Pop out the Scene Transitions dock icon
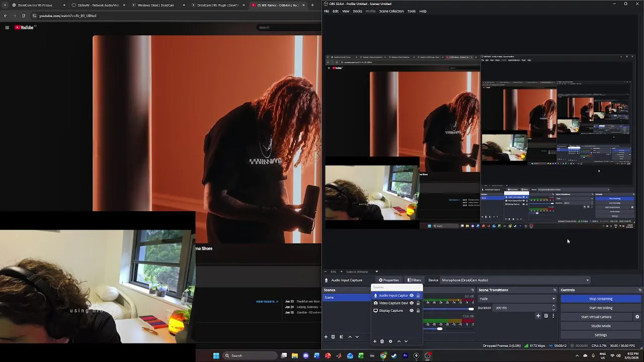The width and height of the screenshot is (644, 362). [x=554, y=290]
